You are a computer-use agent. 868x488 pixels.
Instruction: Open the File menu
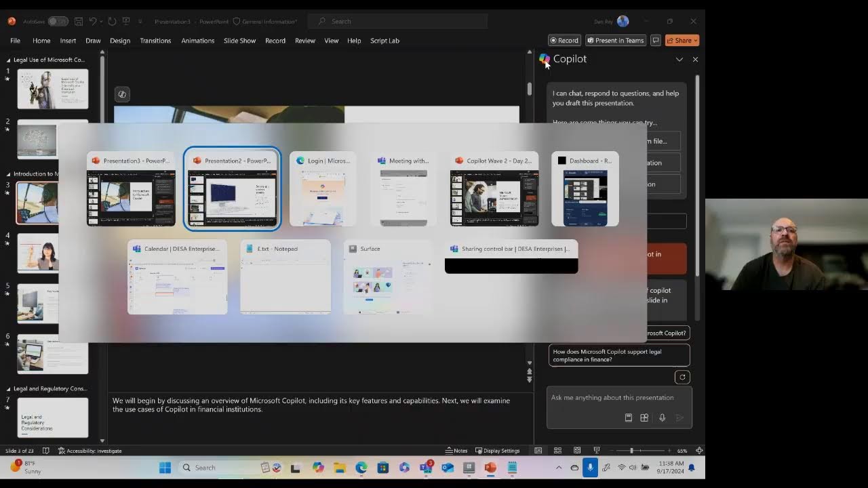point(15,41)
